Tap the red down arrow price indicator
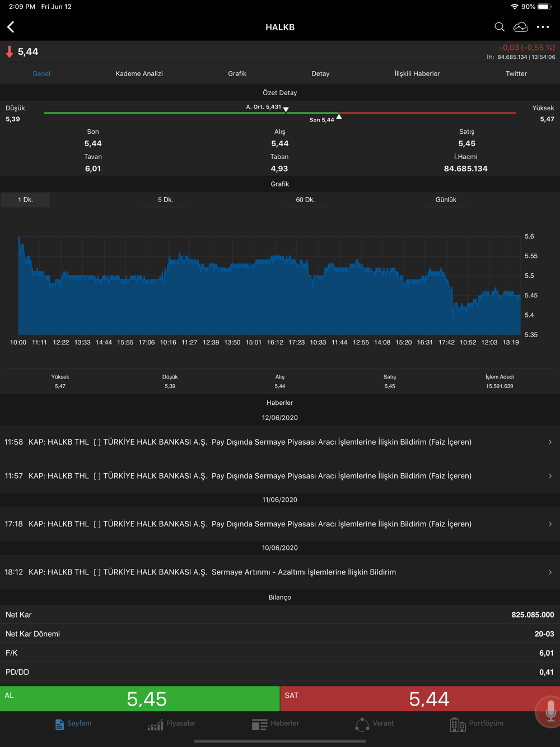This screenshot has width=560, height=747. tap(10, 52)
